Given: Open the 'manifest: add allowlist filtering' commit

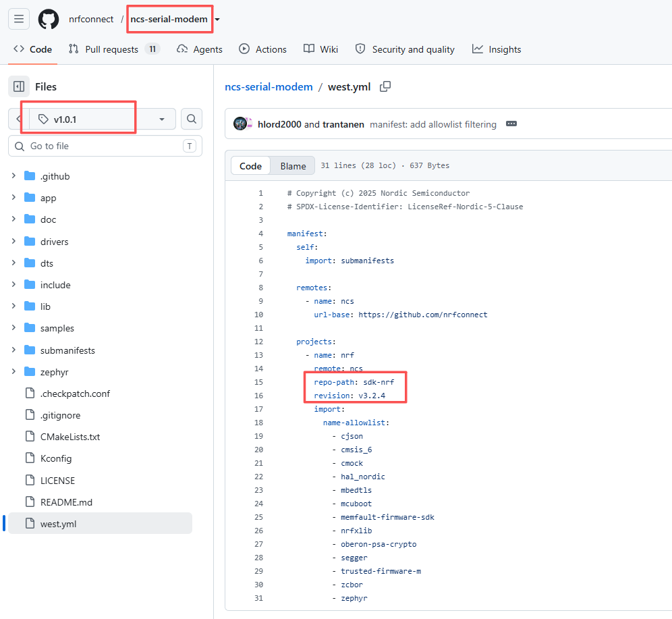Looking at the screenshot, I should coord(433,124).
